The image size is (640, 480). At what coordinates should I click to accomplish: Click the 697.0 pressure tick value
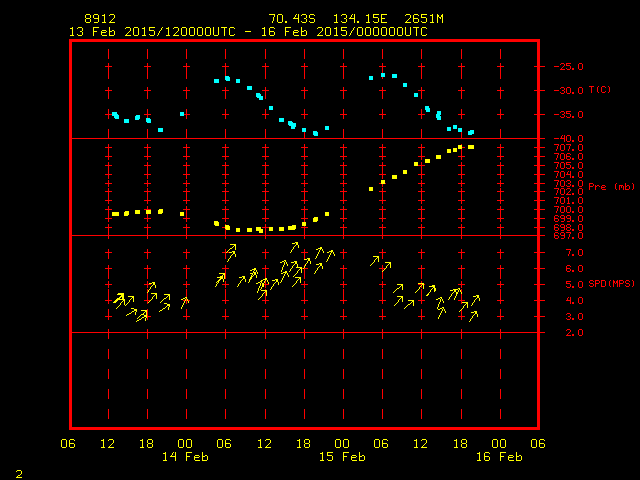click(x=568, y=236)
